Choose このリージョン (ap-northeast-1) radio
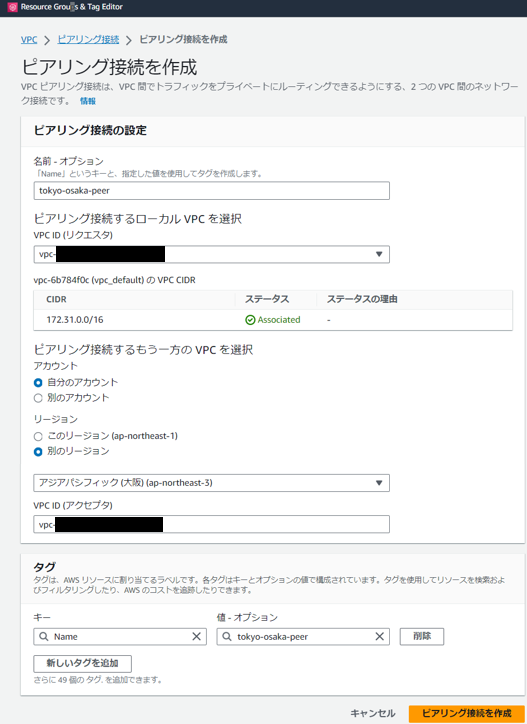Screen dimensions: 527x724 38,436
